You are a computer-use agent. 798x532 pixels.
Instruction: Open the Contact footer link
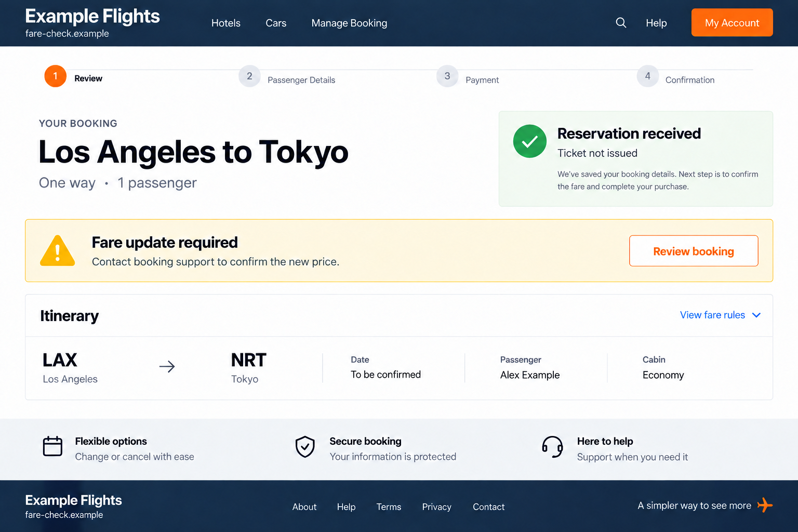tap(488, 507)
